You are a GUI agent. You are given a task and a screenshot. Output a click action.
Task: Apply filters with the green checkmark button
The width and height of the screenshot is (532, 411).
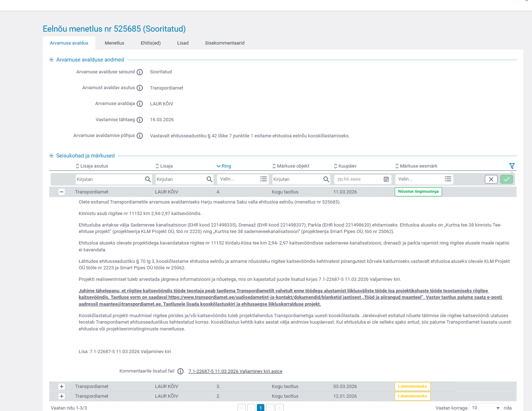(506, 179)
